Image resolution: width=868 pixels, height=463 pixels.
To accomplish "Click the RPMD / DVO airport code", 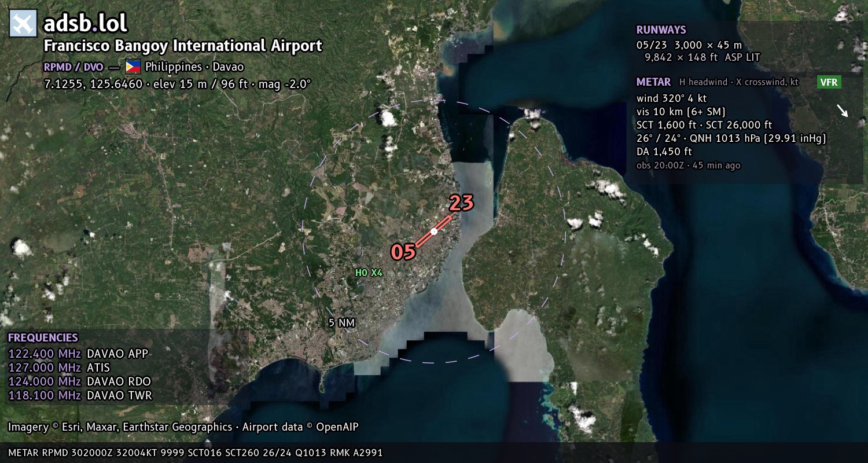I will pos(73,67).
